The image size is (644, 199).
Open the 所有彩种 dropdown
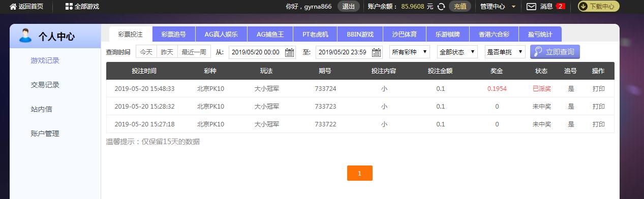(410, 52)
